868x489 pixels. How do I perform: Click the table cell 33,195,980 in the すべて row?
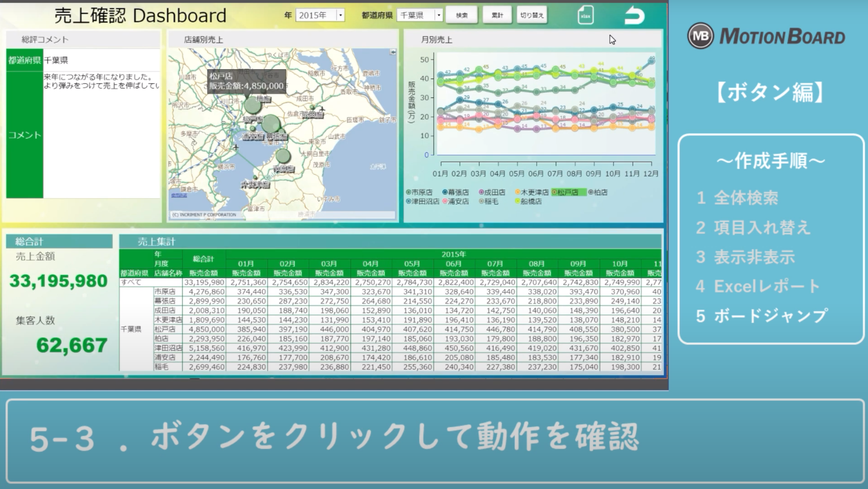click(x=204, y=282)
